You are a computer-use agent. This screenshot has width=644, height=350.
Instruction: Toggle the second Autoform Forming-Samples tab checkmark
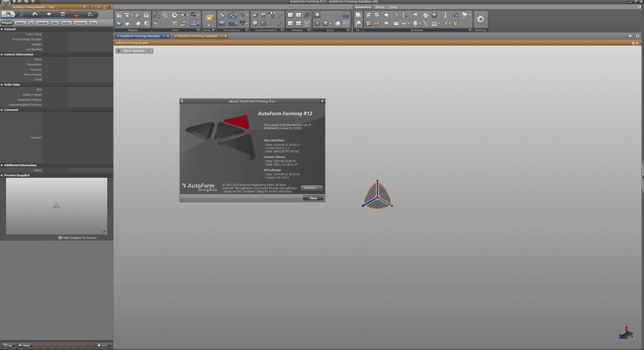point(176,36)
